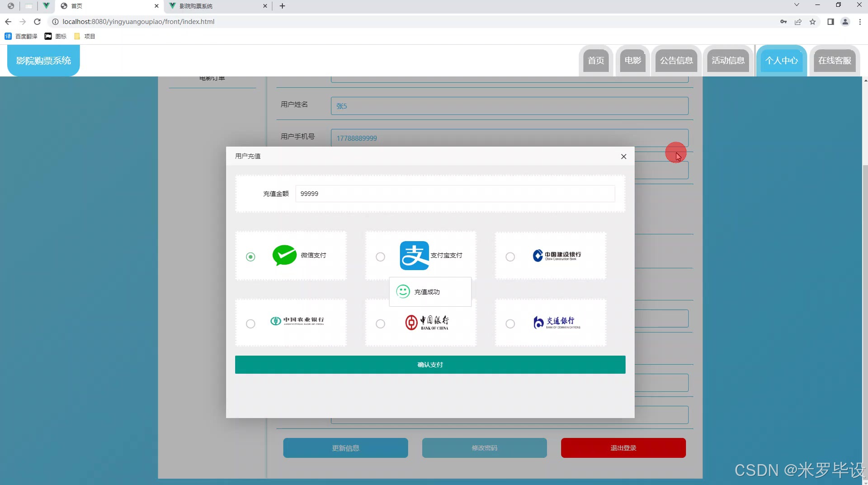
Task: Open the 在线客服 navigation tab
Action: 835,61
